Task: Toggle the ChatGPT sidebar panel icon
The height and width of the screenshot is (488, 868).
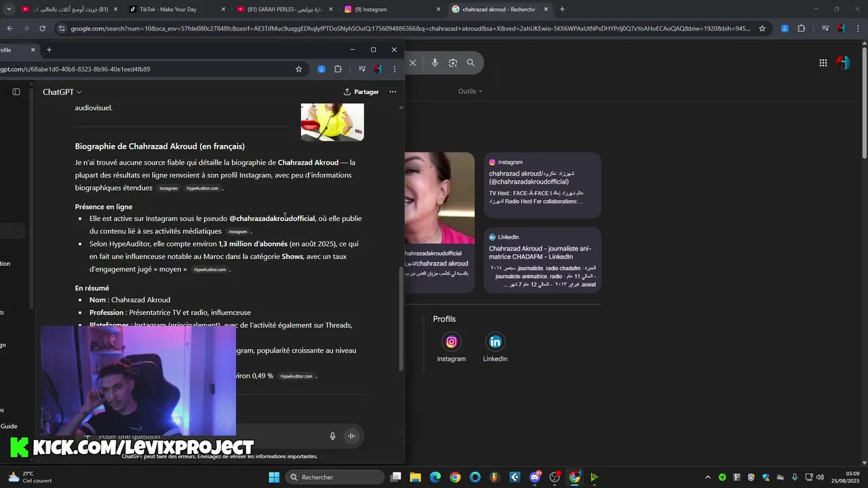Action: (16, 91)
